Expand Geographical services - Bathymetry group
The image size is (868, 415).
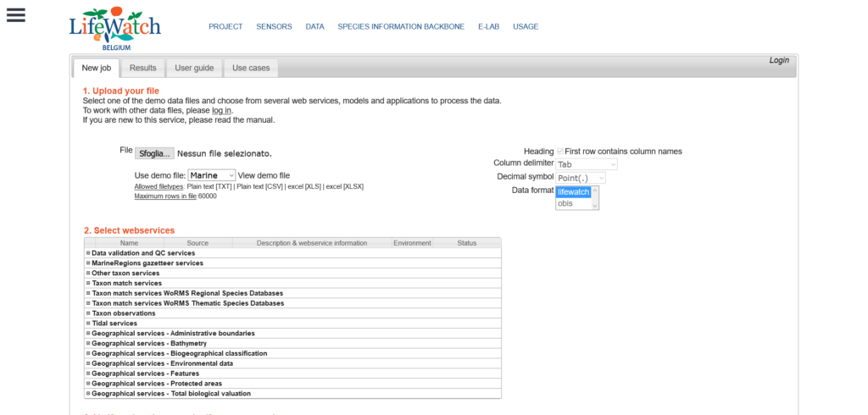tap(88, 343)
